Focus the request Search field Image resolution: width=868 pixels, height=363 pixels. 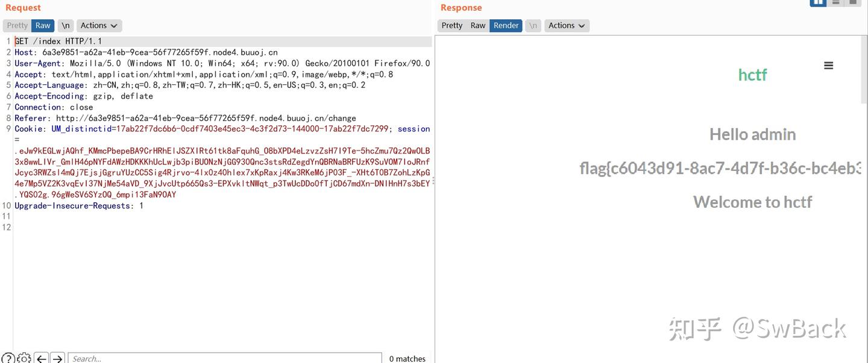225,358
